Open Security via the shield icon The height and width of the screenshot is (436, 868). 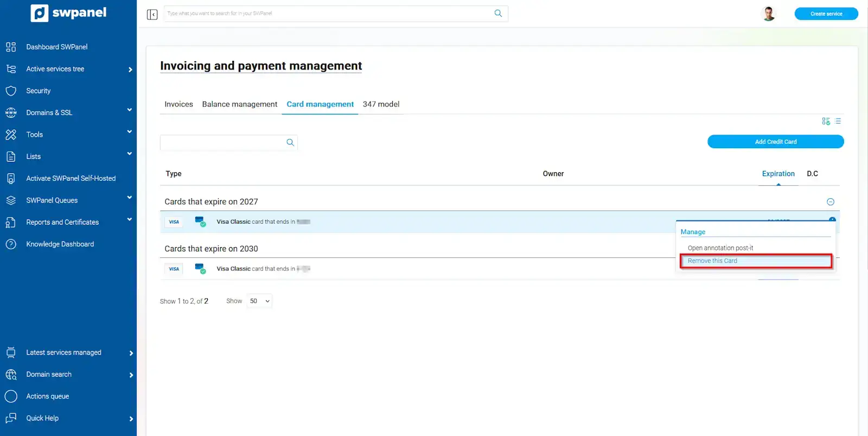(11, 91)
